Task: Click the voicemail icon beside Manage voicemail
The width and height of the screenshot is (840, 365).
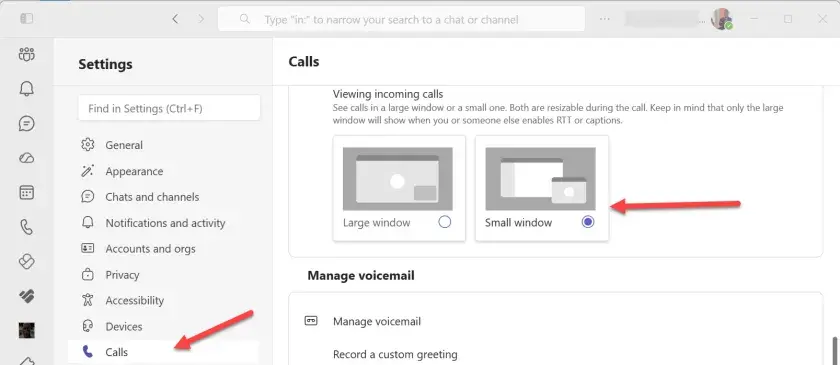Action: 311,321
